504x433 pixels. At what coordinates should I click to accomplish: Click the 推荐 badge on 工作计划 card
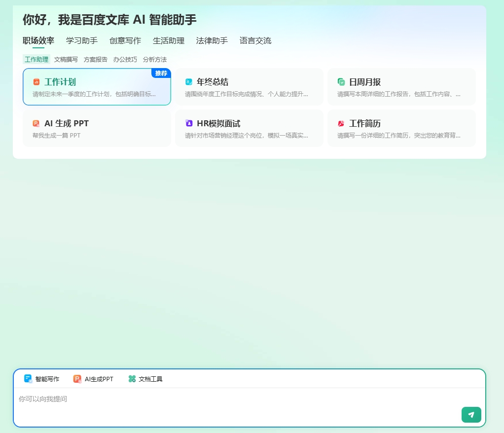161,73
